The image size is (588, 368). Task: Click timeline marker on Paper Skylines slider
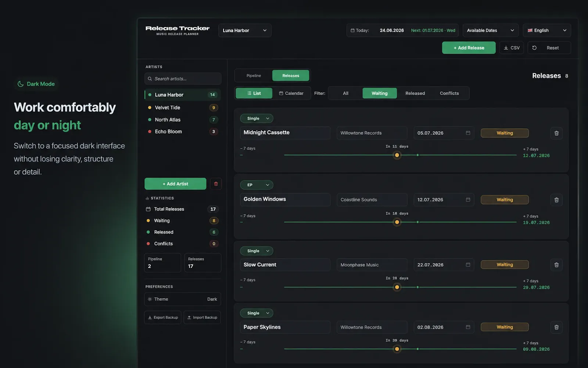(397, 349)
